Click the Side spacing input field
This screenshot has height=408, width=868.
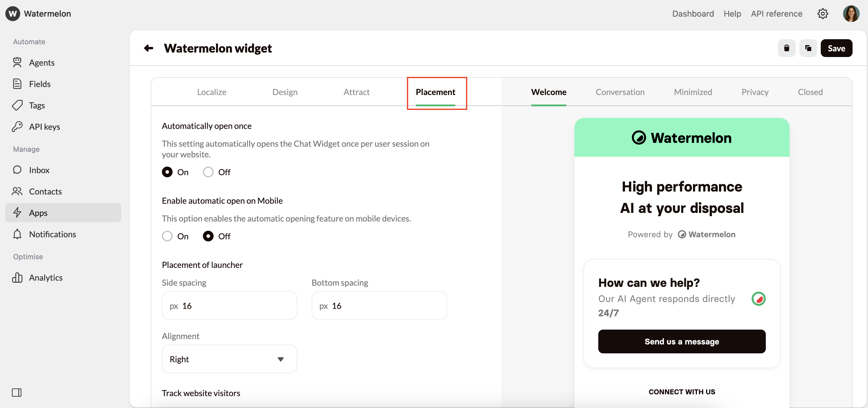tap(229, 305)
